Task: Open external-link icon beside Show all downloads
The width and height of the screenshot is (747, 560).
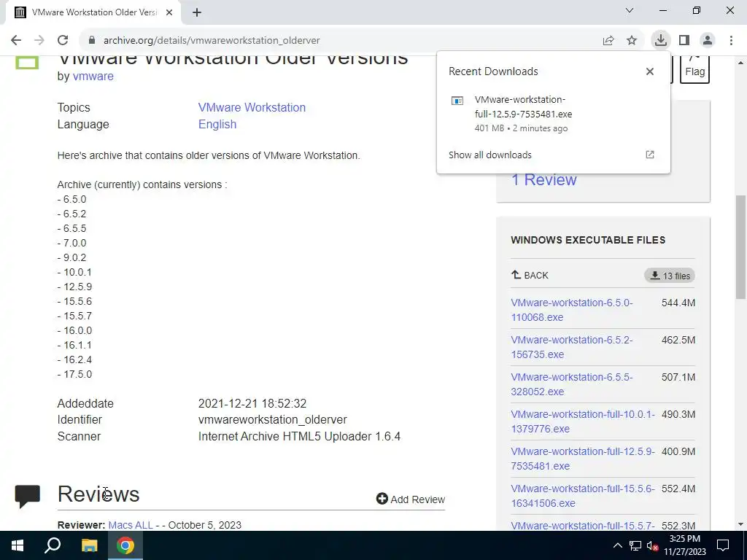Action: click(x=650, y=155)
